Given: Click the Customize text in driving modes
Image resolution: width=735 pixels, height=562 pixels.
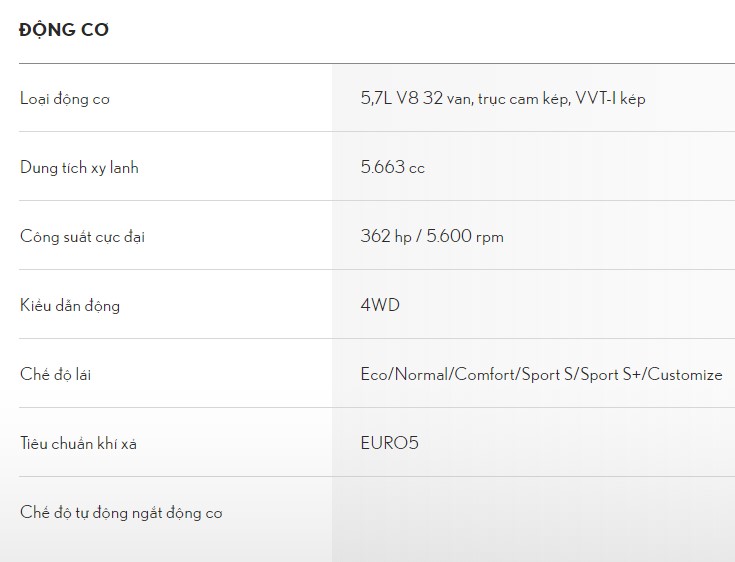Looking at the screenshot, I should coord(685,375).
